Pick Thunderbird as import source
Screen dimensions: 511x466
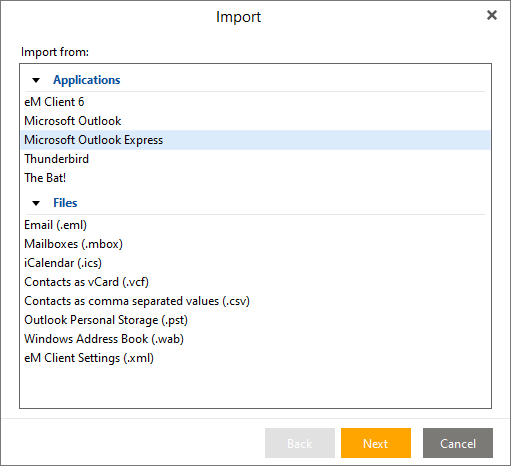(x=255, y=159)
